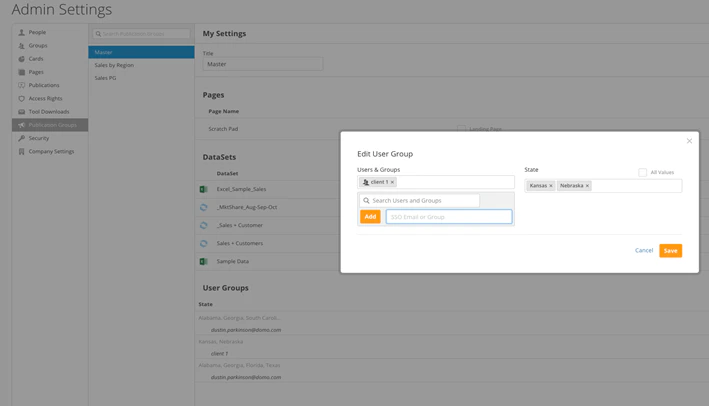Click the Alabama, Georgia, South Carolina group row
The height and width of the screenshot is (406, 709).
point(239,318)
